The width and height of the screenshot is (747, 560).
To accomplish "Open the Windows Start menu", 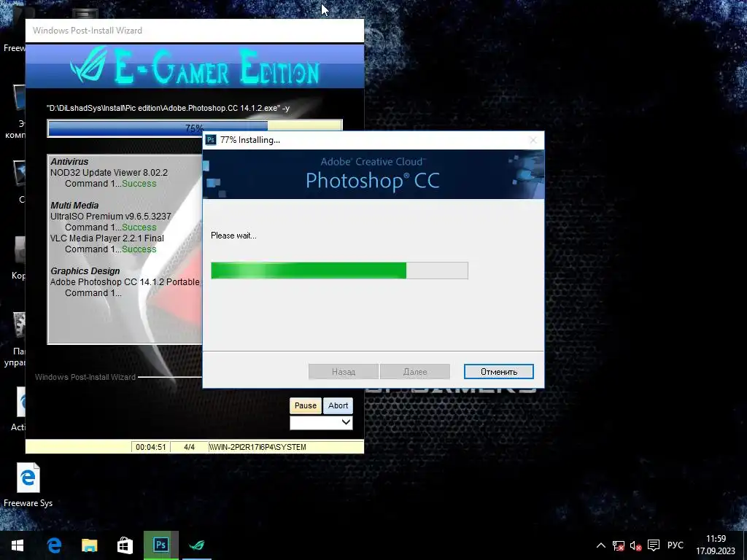I will click(x=18, y=545).
